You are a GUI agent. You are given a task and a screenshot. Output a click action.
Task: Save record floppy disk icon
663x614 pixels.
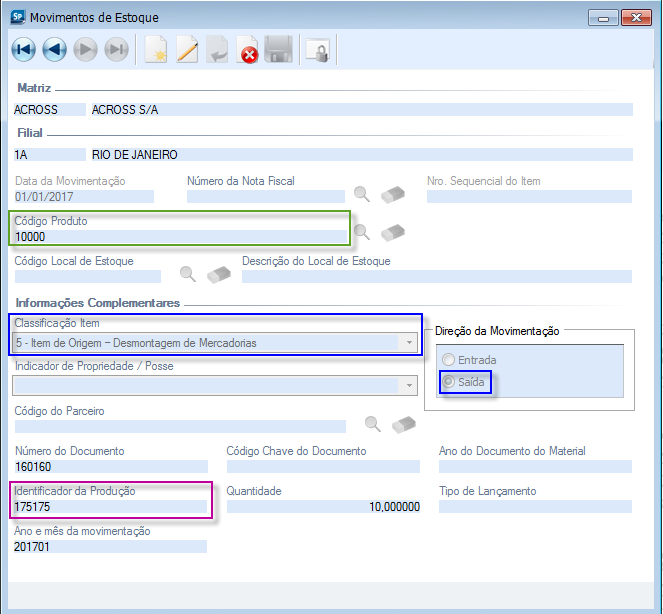click(x=278, y=49)
